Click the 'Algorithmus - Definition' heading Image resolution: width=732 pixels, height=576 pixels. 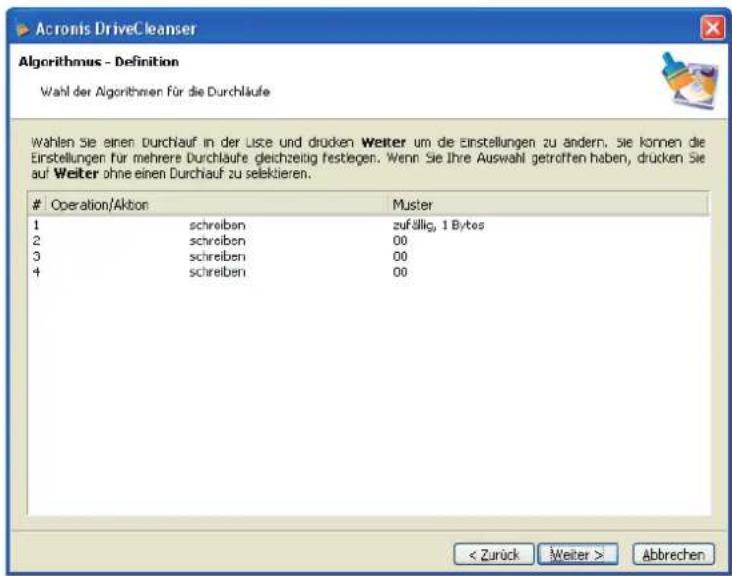99,62
